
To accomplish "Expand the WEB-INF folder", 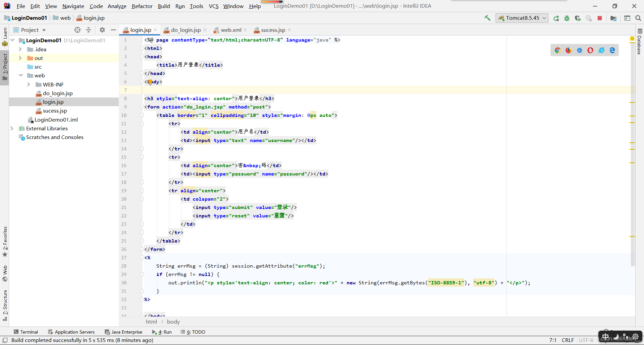I will [x=29, y=84].
